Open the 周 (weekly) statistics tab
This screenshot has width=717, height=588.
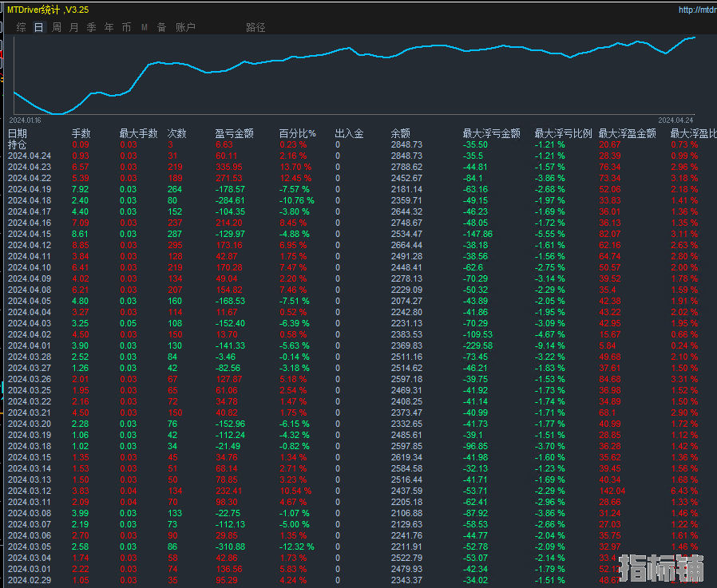click(x=57, y=27)
